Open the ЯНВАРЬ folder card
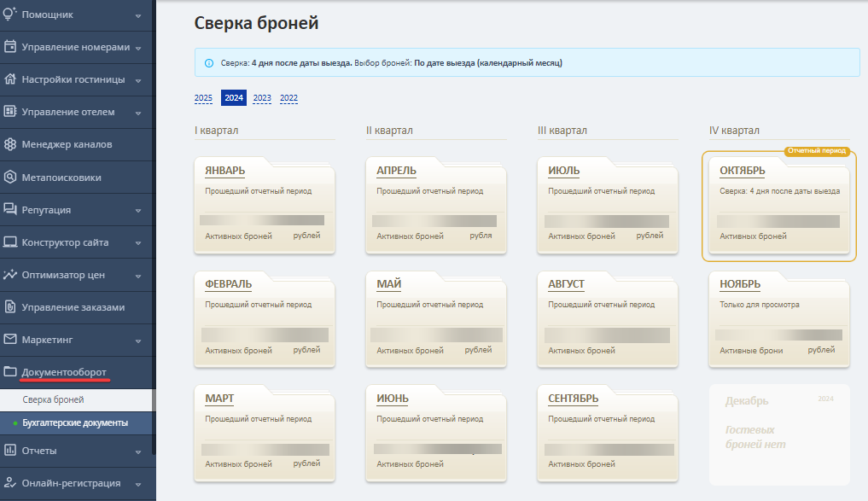The height and width of the screenshot is (501, 868). pos(265,206)
